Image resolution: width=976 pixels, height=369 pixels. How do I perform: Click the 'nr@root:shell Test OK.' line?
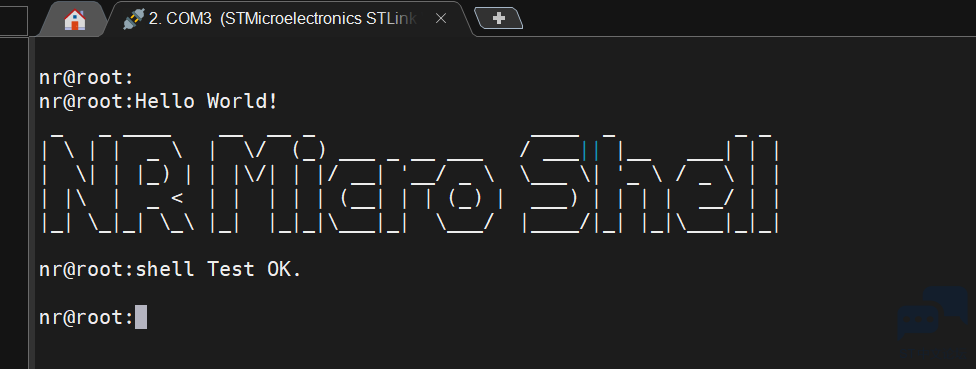[x=170, y=269]
